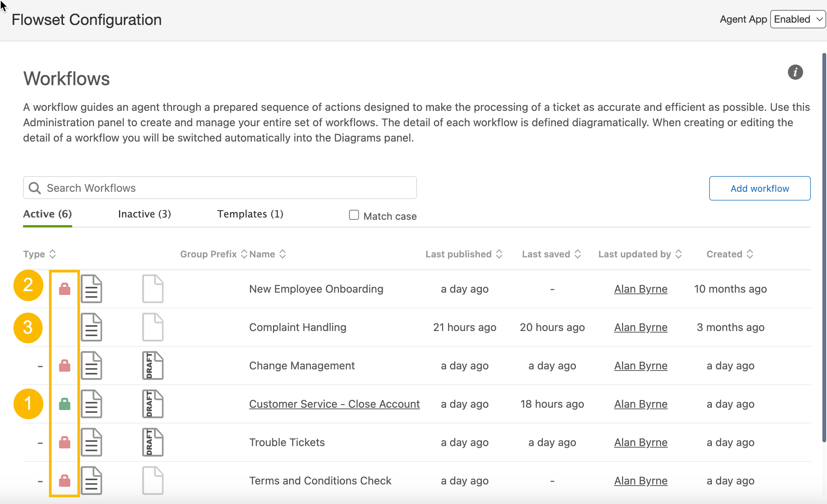Viewport: 827px width, 504px height.
Task: Click green lock icon for Customer Service - Close Account
Action: pos(65,404)
